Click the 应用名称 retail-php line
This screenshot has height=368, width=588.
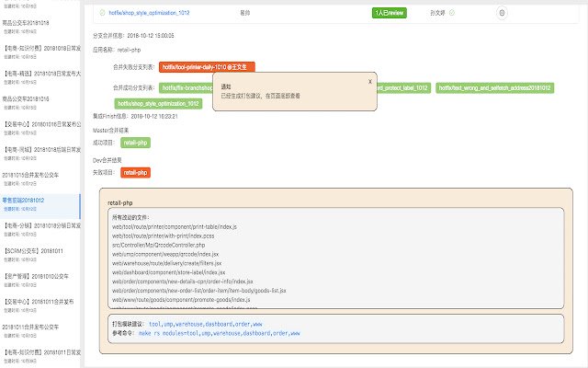pyautogui.click(x=117, y=50)
